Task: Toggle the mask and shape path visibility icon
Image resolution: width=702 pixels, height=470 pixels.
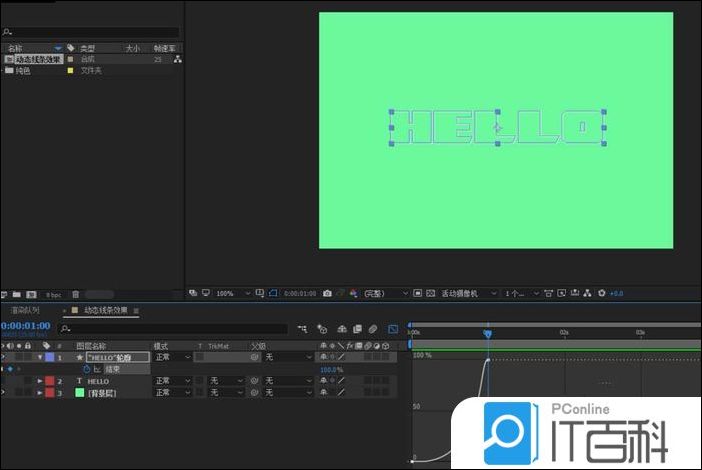Action: point(273,293)
